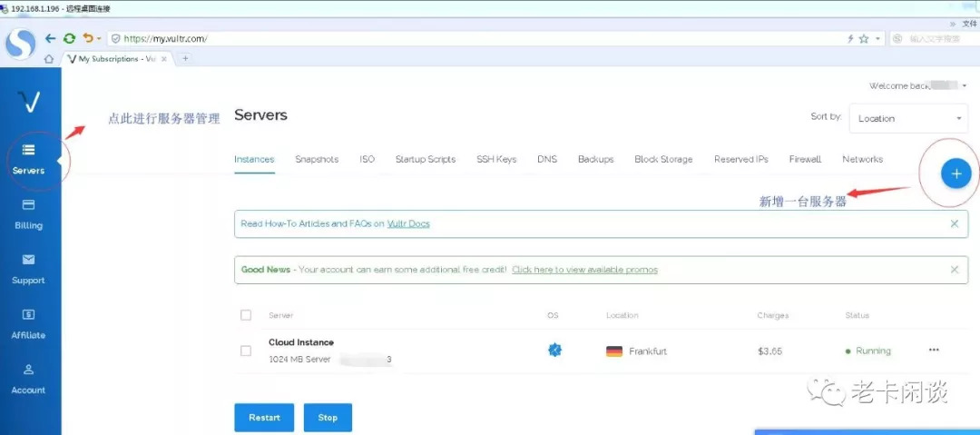Click the Frankfurt location text

pyautogui.click(x=648, y=351)
